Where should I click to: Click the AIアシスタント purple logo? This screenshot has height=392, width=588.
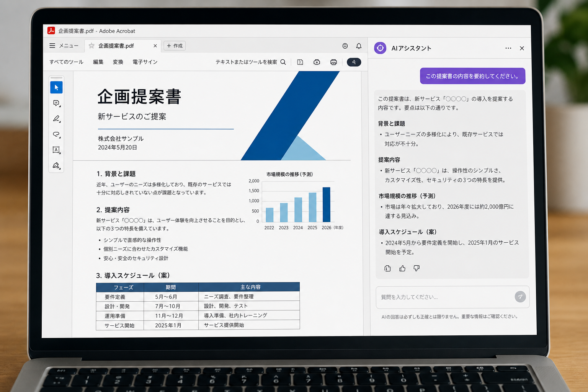tap(380, 48)
